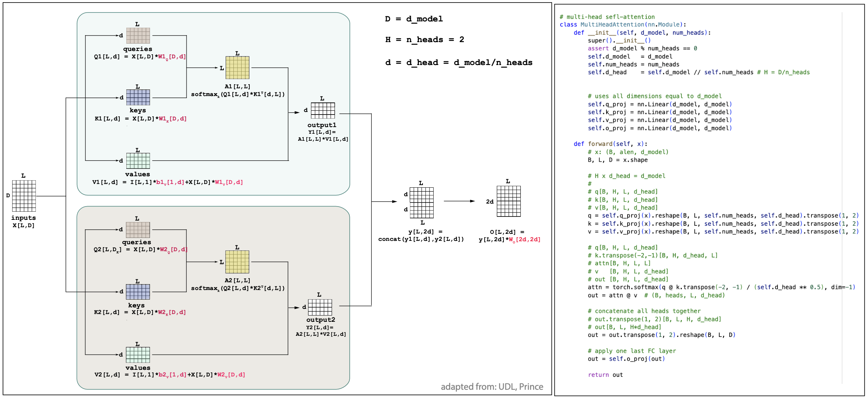Screen dimensions: 868x399
Task: Click the A1[L,L] yellow attention matrix
Action: pyautogui.click(x=237, y=68)
